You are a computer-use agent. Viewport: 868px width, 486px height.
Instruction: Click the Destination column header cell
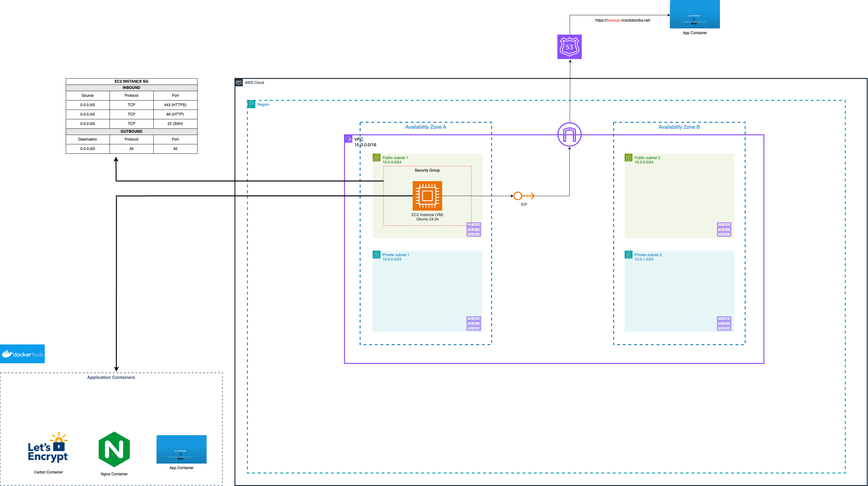tap(88, 139)
